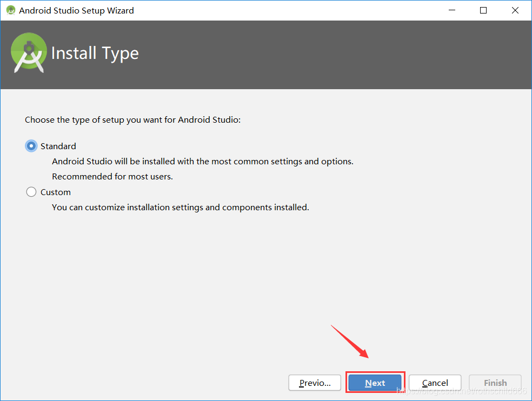Image resolution: width=532 pixels, height=401 pixels.
Task: Minimize the Setup Wizard window
Action: [452, 10]
